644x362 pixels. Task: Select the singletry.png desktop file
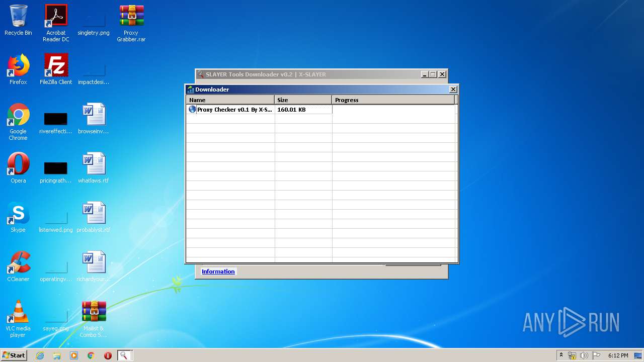pyautogui.click(x=94, y=23)
